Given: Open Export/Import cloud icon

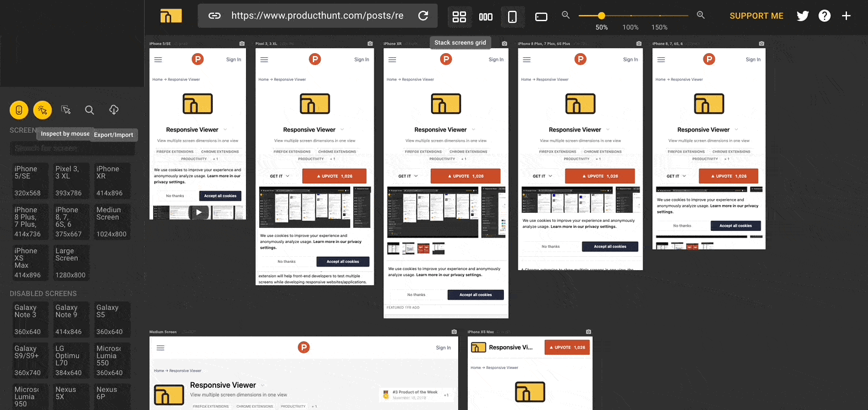Looking at the screenshot, I should (113, 110).
